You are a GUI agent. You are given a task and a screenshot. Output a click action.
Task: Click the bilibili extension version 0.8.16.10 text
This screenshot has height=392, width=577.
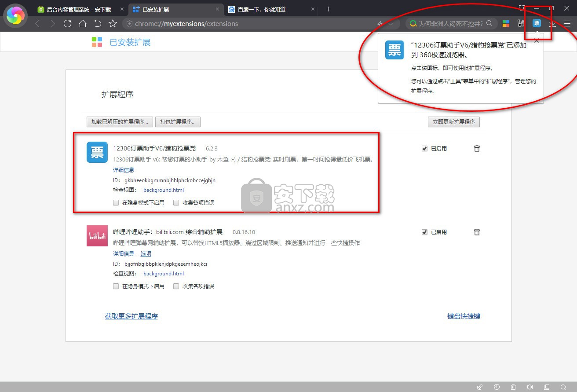[x=244, y=232]
